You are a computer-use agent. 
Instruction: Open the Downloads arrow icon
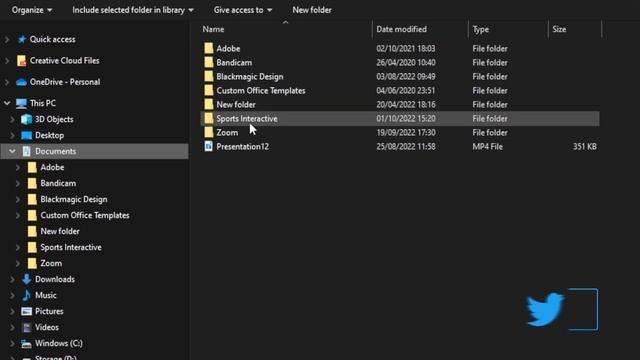coord(27,279)
